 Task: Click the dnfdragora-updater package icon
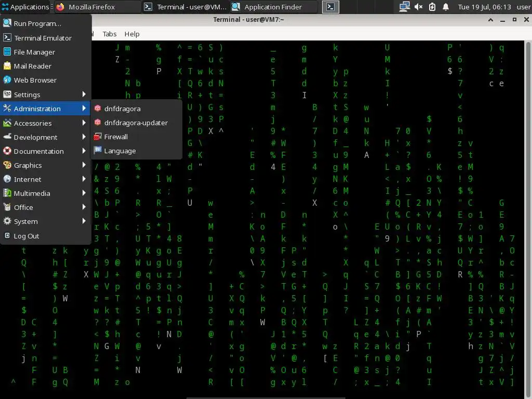click(98, 122)
